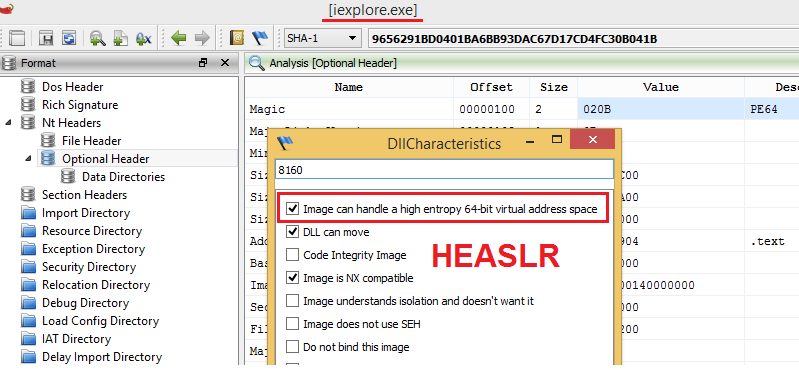Screen dimensions: 799x370
Task: Maximize the DllCharacteristics dialog
Action: point(557,140)
